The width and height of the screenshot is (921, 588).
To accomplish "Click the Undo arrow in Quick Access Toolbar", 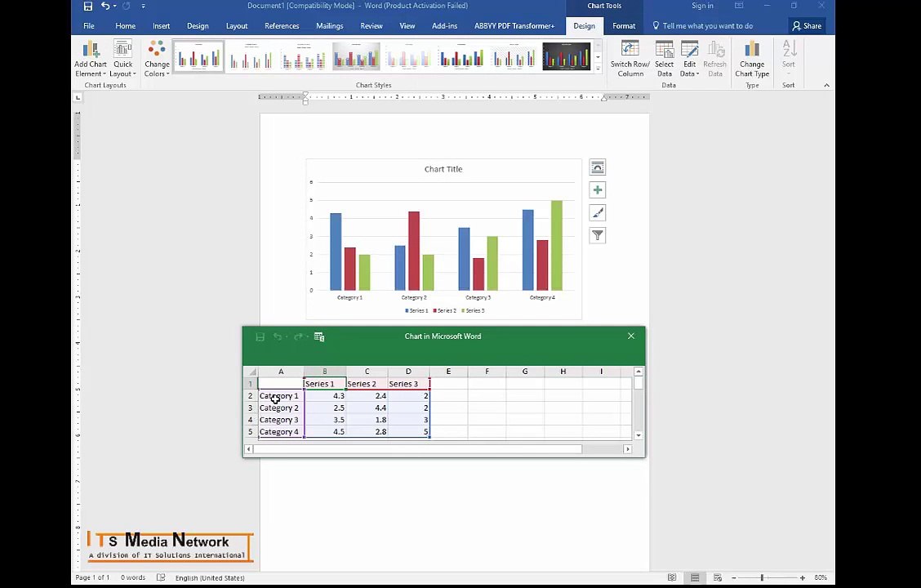I will pyautogui.click(x=105, y=6).
